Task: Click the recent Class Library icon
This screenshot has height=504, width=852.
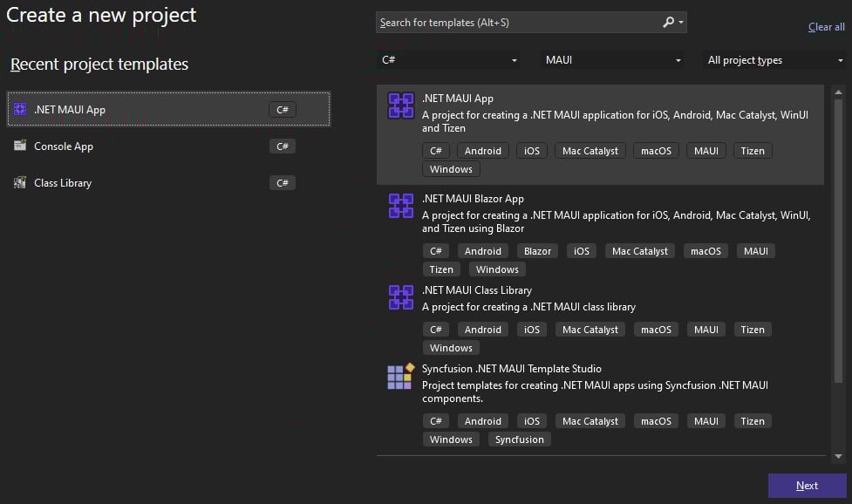Action: (x=20, y=182)
